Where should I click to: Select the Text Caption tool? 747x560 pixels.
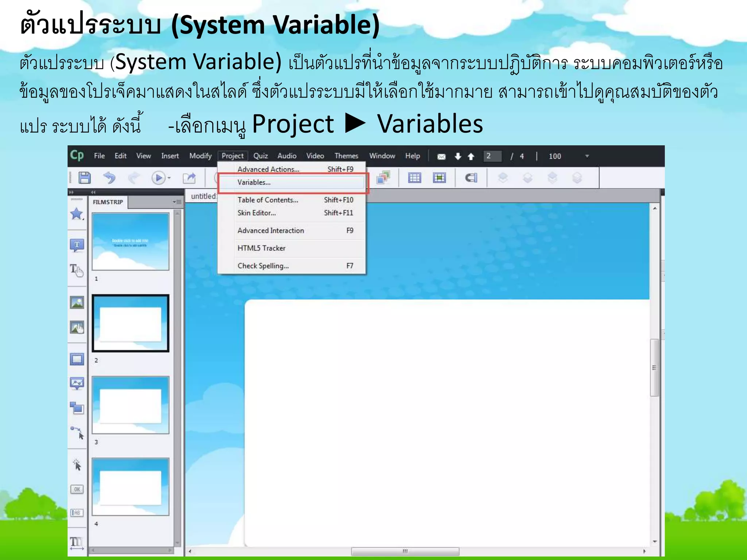coord(77,245)
